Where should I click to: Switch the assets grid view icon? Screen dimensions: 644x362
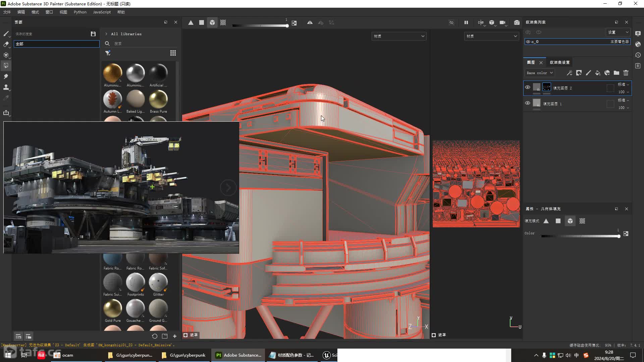[x=173, y=53]
